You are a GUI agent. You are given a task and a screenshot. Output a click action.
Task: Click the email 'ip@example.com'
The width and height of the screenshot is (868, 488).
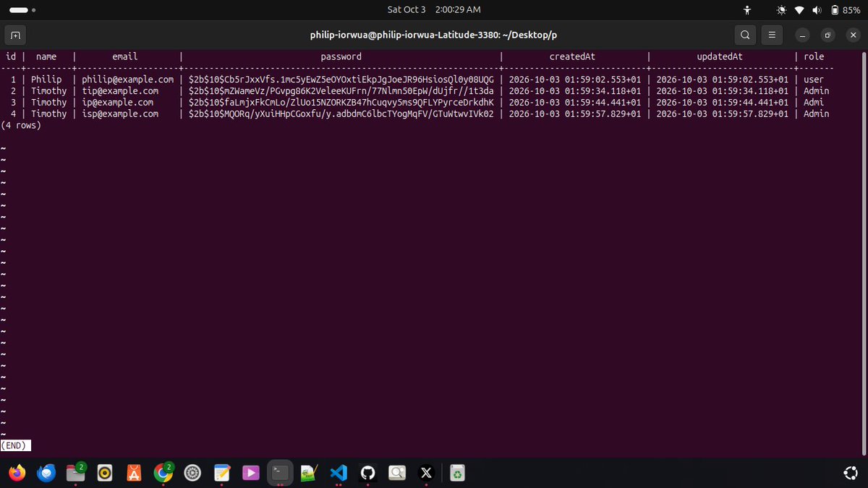tap(117, 103)
